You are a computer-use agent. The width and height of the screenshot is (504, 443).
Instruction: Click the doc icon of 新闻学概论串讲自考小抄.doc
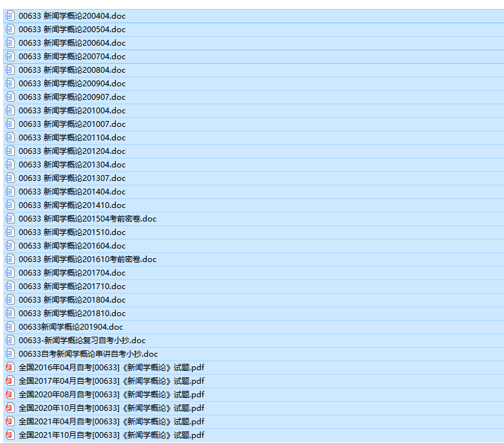pos(10,353)
